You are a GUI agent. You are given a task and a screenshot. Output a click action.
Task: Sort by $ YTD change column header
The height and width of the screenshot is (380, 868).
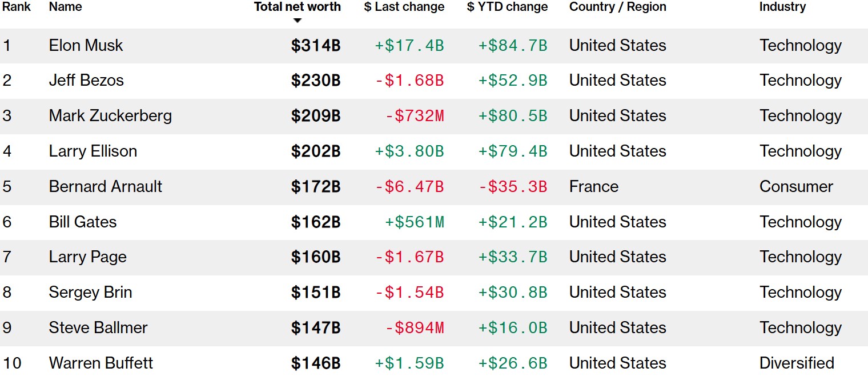click(507, 7)
